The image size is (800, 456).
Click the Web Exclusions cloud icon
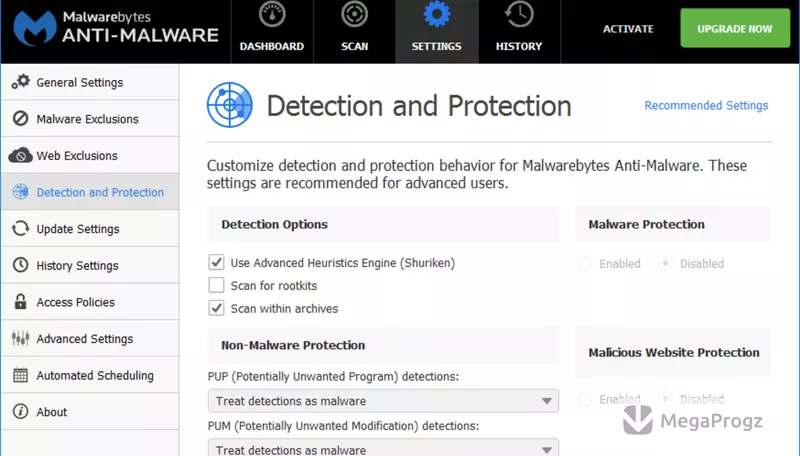pos(20,155)
